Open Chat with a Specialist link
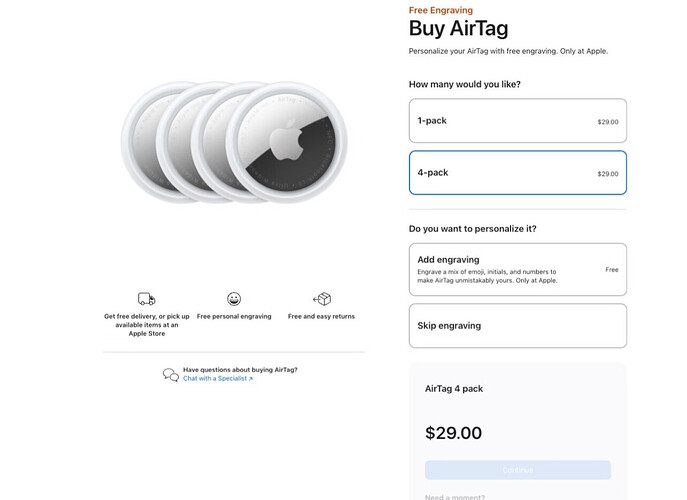687x500 pixels. coord(218,379)
